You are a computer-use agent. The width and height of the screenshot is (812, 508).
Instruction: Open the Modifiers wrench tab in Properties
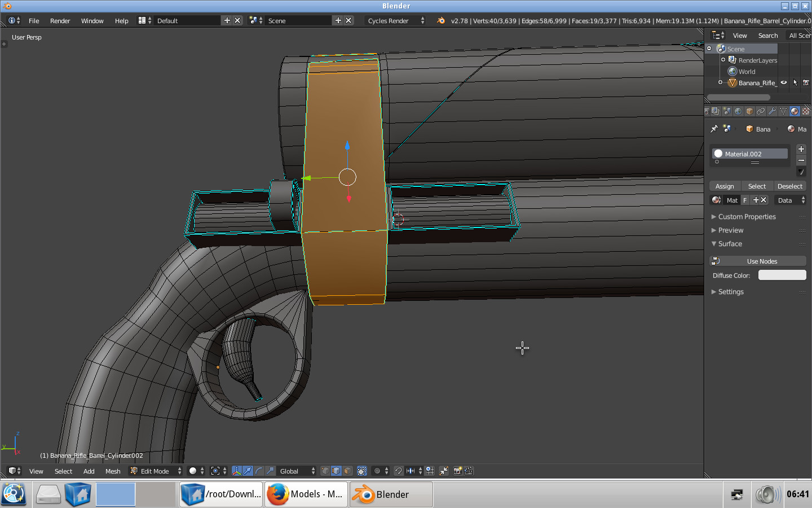(771, 111)
